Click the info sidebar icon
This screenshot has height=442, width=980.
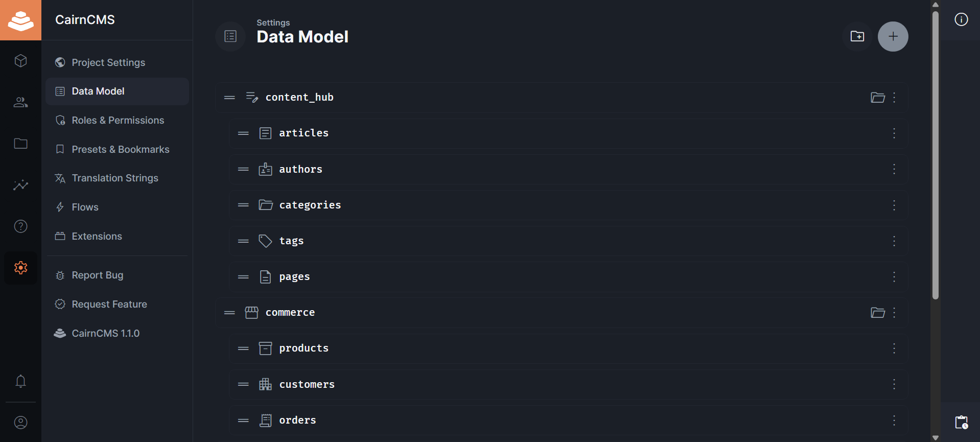pyautogui.click(x=961, y=19)
